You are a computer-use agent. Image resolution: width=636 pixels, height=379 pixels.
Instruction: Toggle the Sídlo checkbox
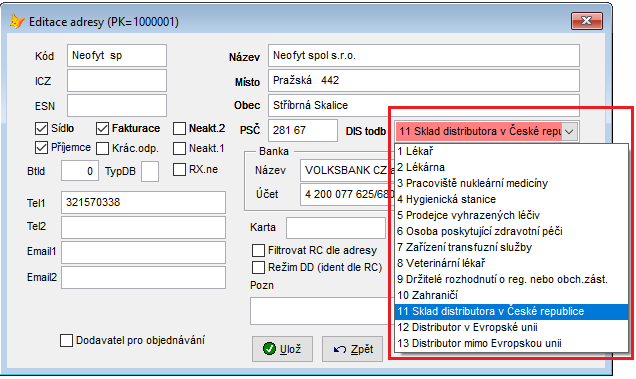click(41, 128)
